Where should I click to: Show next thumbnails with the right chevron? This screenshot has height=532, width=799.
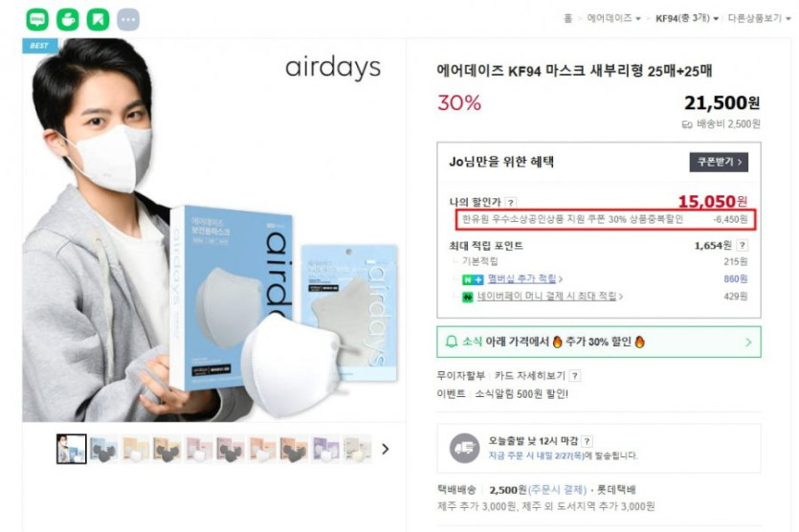tap(386, 449)
